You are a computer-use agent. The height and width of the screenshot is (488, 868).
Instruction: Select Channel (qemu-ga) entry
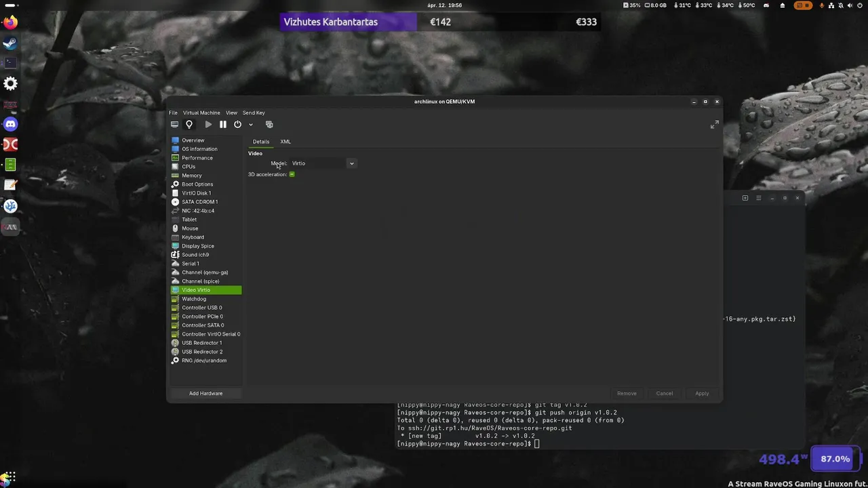click(205, 272)
